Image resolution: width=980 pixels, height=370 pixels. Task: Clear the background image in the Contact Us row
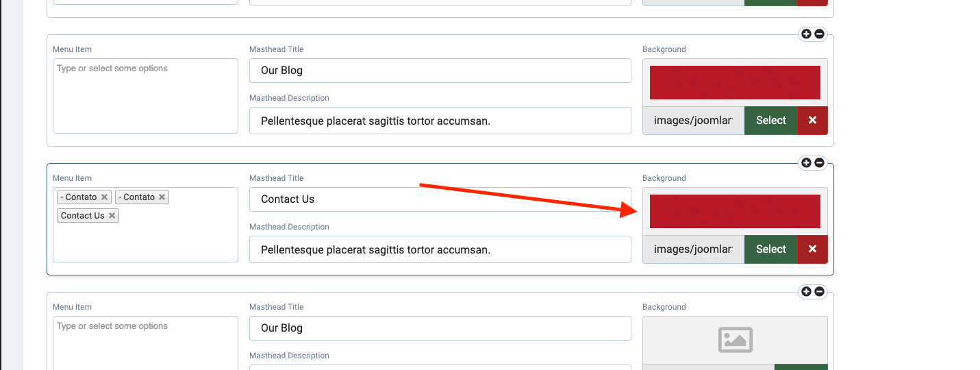point(812,249)
